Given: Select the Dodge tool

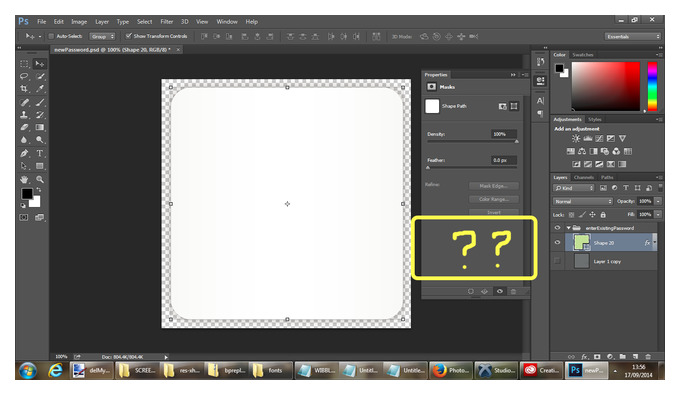Looking at the screenshot, I should point(40,140).
